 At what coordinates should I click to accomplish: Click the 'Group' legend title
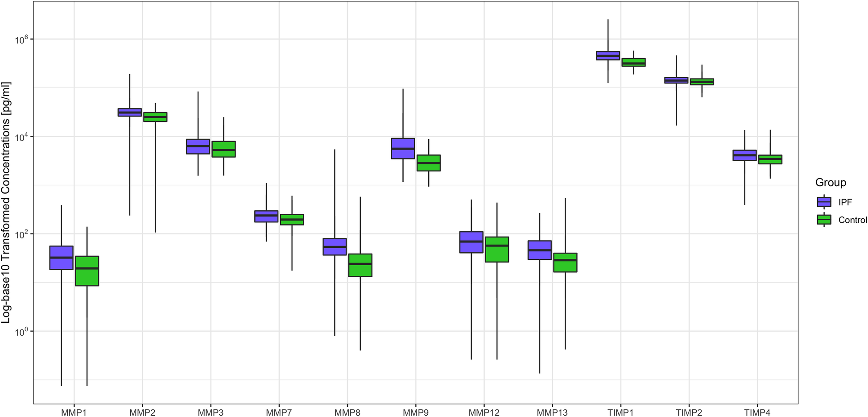(831, 183)
